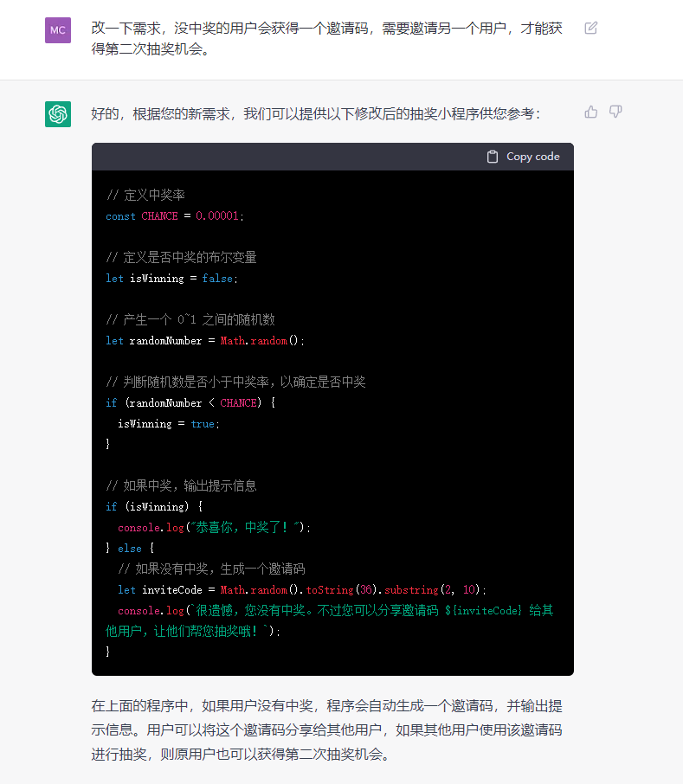
Task: Give the response a thumbs up
Action: 591,112
